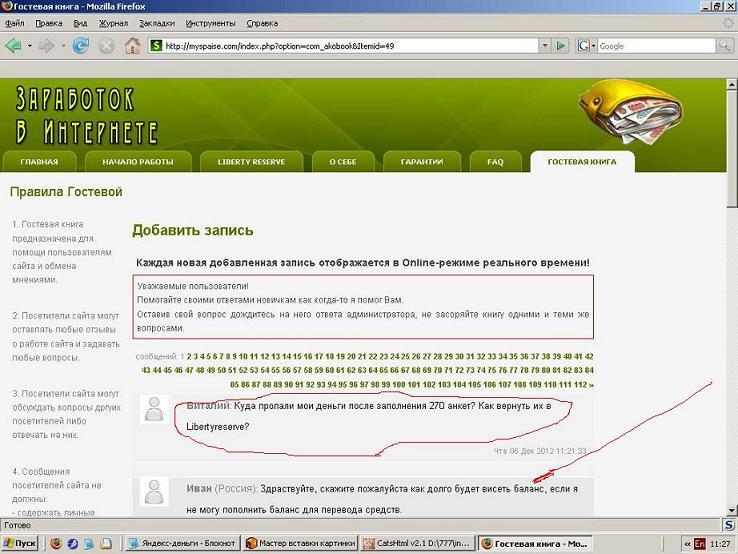Click the Пуск start button
738x554 pixels.
[x=21, y=543]
